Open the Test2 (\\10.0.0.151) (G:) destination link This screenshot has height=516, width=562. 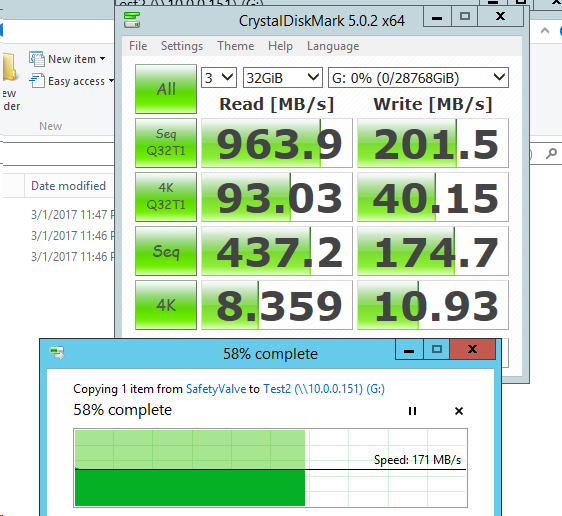point(324,389)
